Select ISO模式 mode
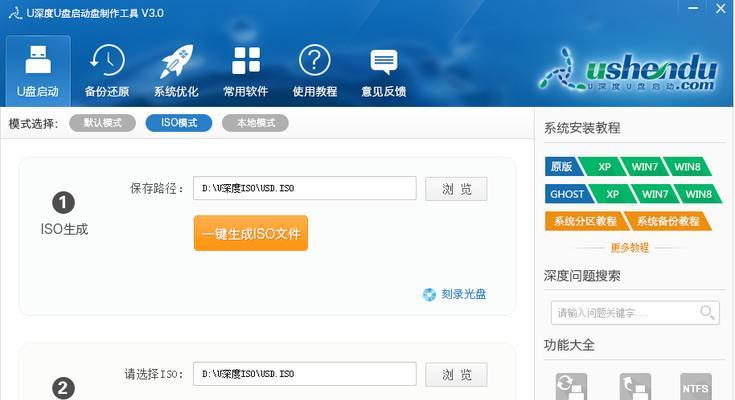 (x=179, y=123)
